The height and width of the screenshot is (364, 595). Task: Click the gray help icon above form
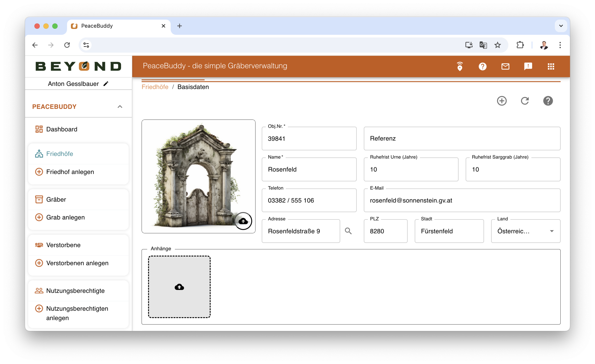click(548, 101)
